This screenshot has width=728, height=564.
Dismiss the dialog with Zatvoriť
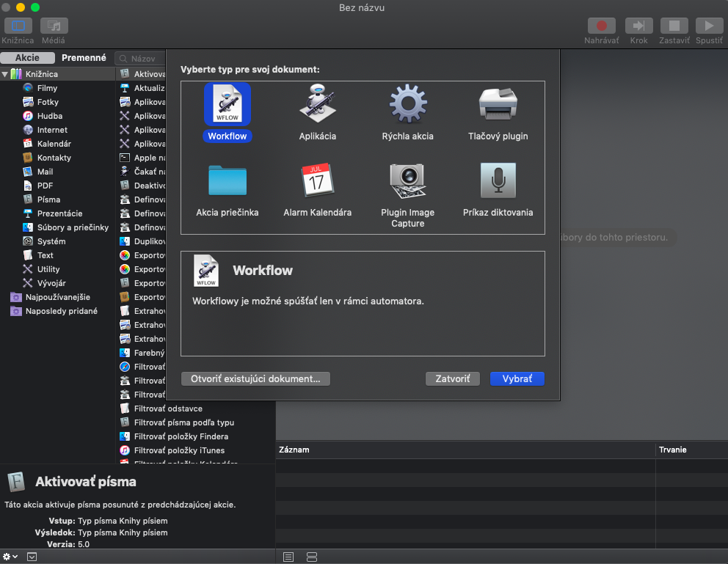tap(453, 379)
